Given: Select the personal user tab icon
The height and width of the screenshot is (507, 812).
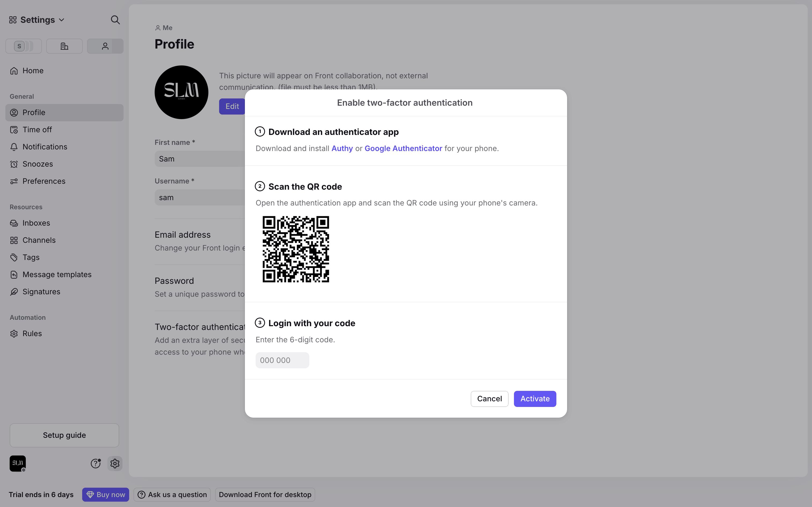Looking at the screenshot, I should tap(105, 46).
